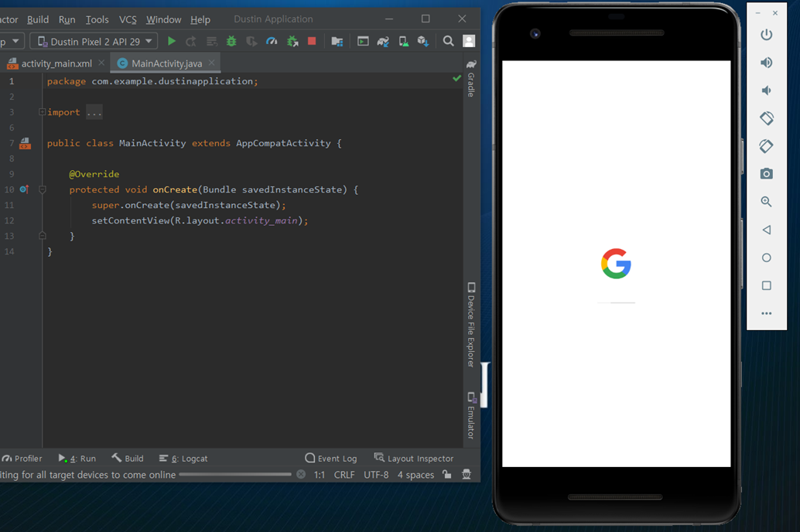Click the emulator zoom magnifier icon
The image size is (800, 532).
tap(766, 202)
